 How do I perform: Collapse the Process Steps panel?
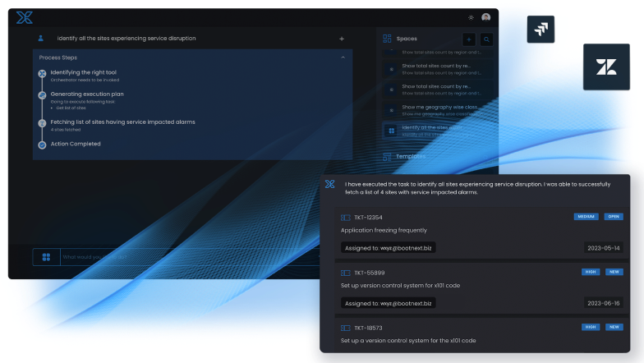tap(343, 57)
